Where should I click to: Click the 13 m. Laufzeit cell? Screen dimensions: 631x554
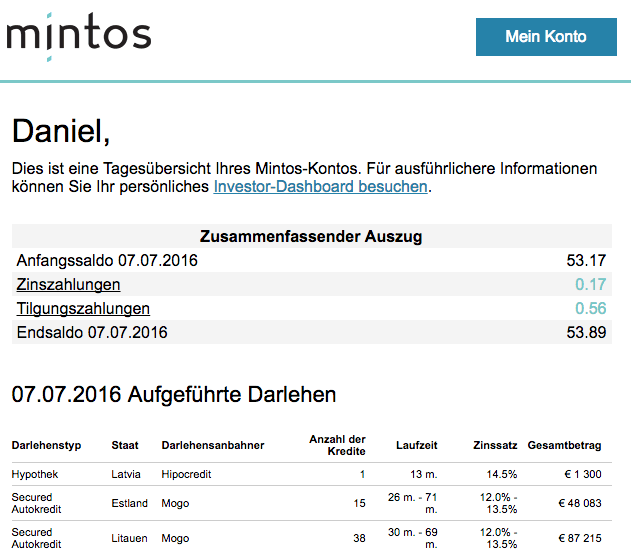[424, 474]
